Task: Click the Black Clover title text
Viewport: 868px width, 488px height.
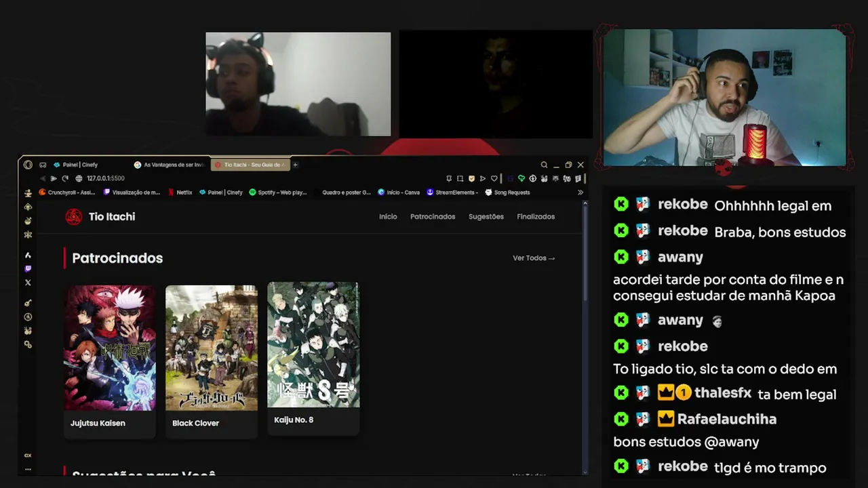Action: point(195,423)
